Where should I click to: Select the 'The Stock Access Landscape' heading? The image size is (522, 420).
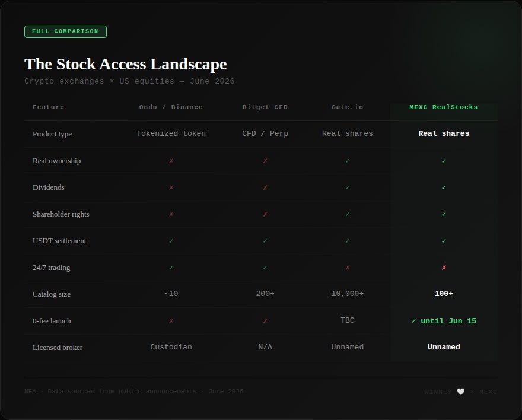(x=126, y=64)
